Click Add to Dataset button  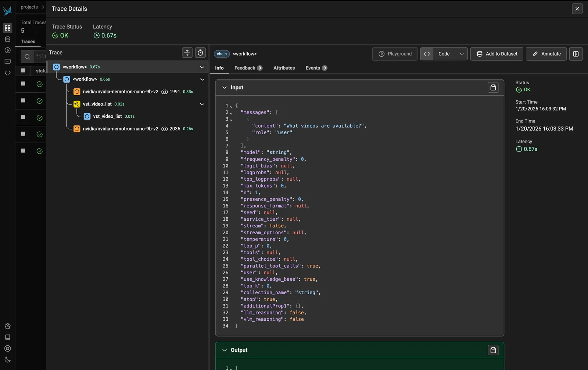[497, 54]
